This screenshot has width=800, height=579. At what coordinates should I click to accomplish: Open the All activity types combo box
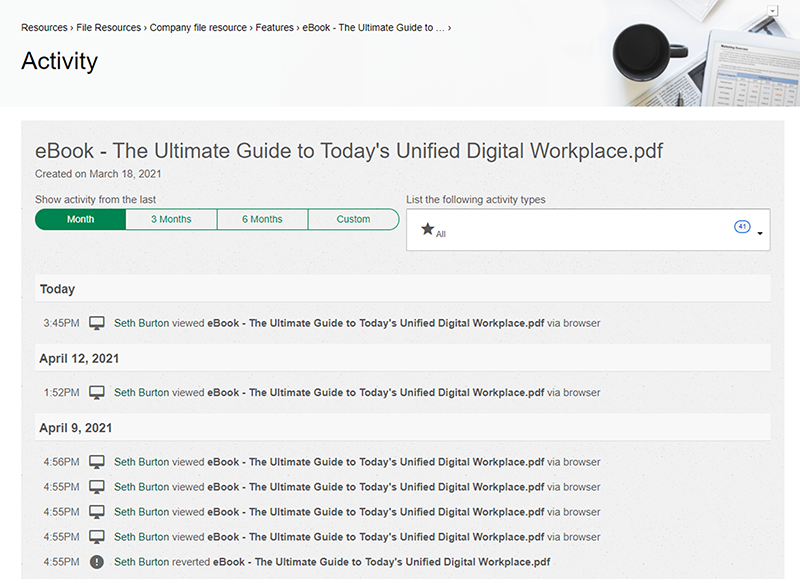click(588, 230)
